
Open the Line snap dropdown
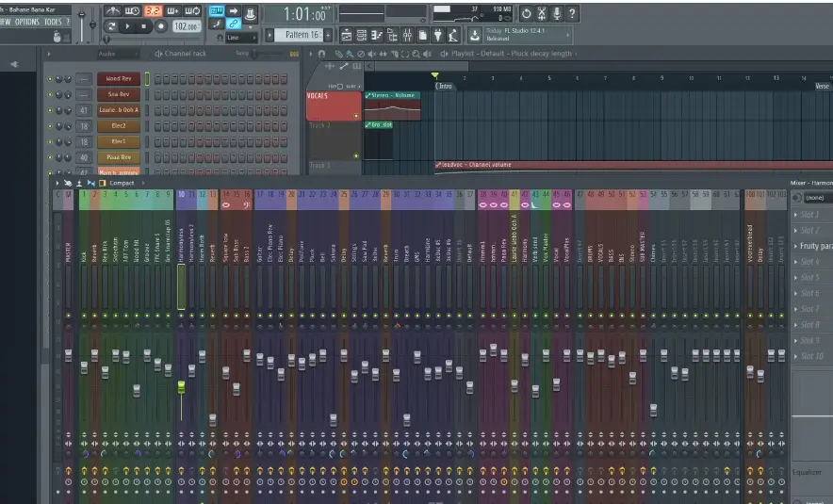point(242,38)
